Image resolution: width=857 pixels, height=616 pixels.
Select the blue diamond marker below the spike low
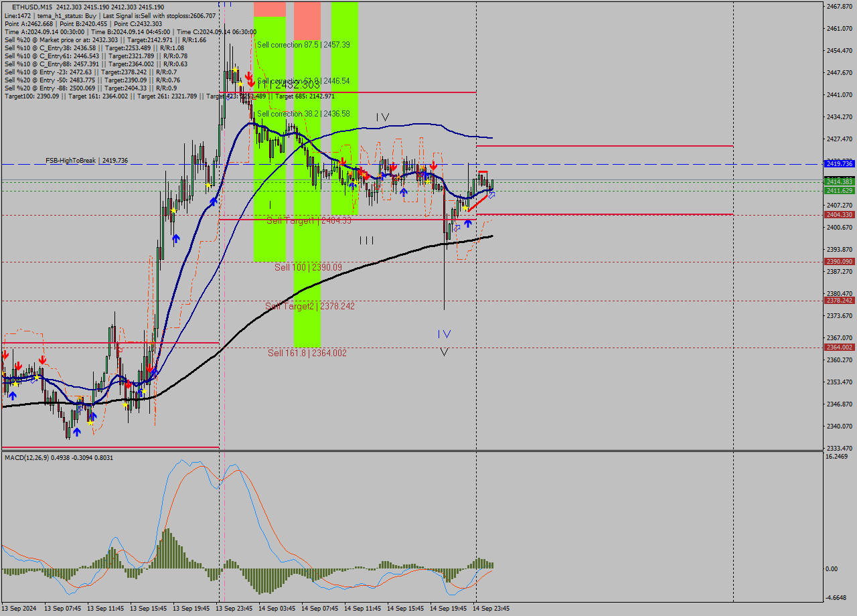pyautogui.click(x=457, y=228)
